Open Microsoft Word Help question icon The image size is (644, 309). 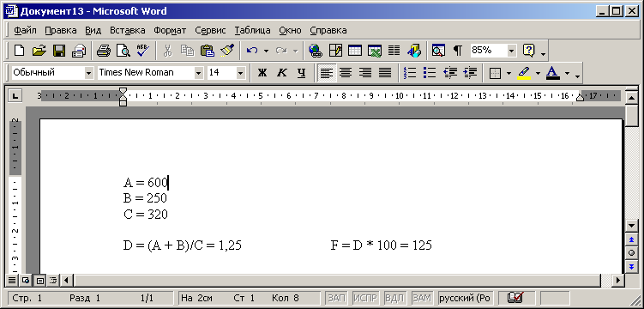528,51
